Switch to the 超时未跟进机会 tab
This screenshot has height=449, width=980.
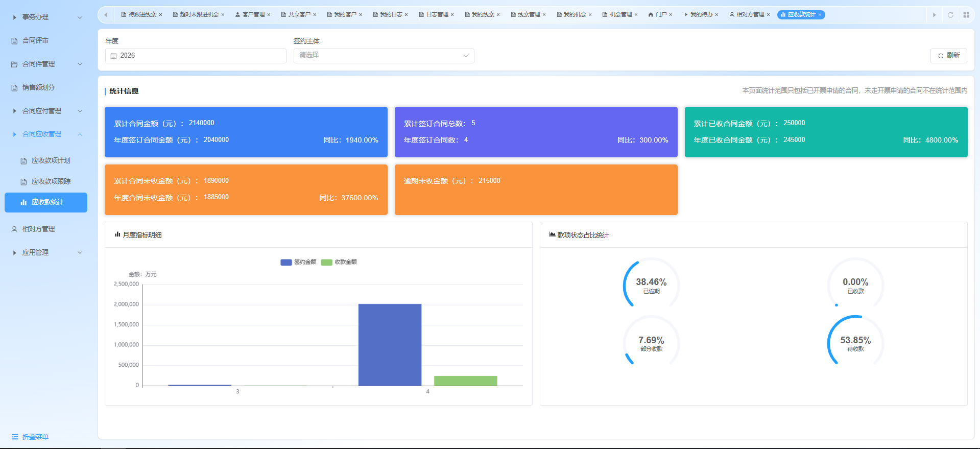(199, 15)
